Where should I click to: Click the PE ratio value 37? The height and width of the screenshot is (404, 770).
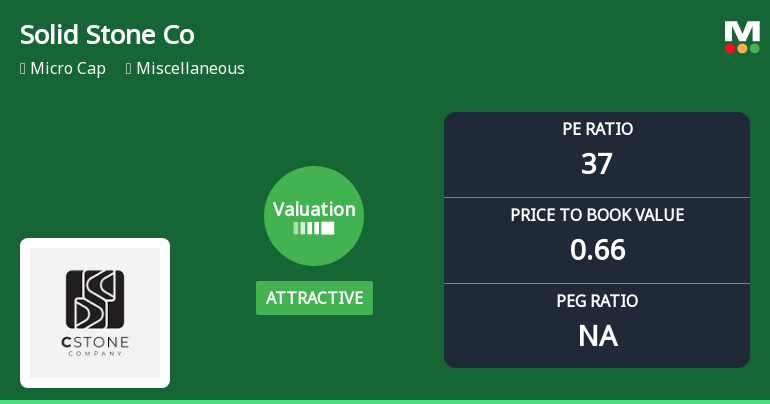pyautogui.click(x=597, y=164)
